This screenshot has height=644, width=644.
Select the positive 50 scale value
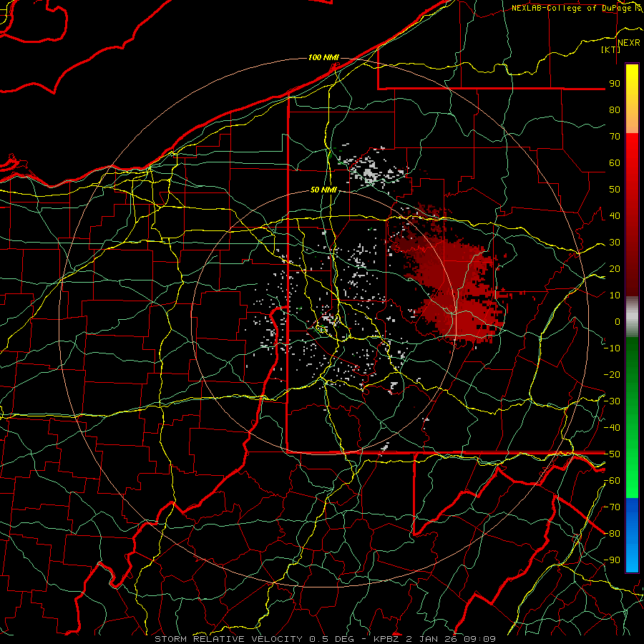615,190
